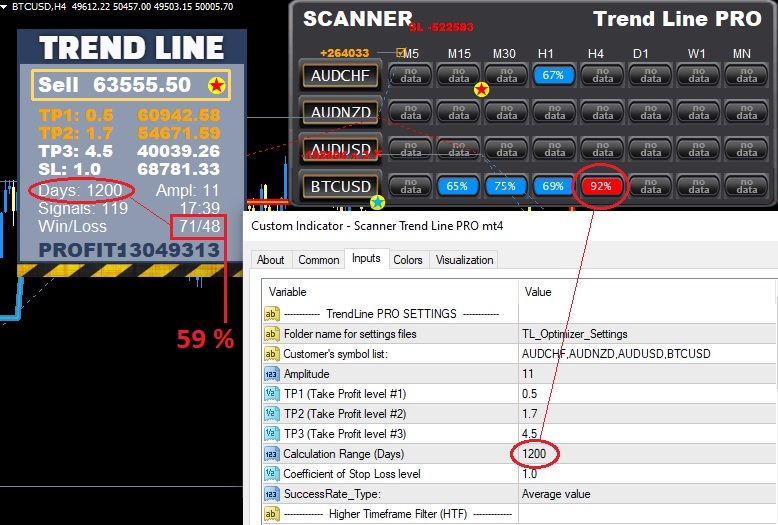Click the H4 timeframe header in scanner
Screen dimensions: 778x525
point(595,53)
